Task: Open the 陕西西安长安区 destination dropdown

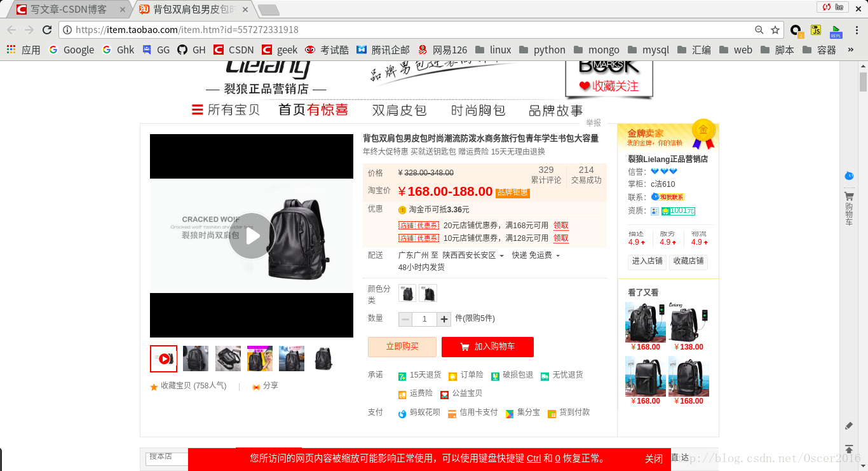Action: [x=473, y=256]
